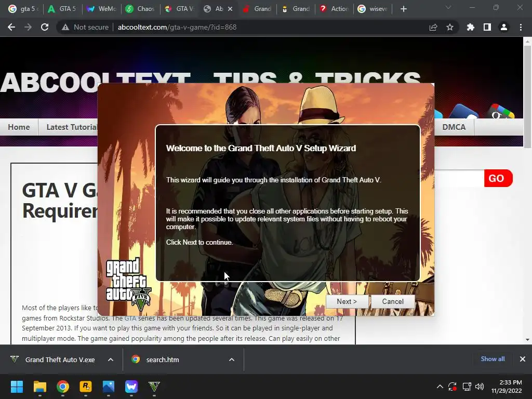
Task: Open File Explorer from the taskbar
Action: [39, 387]
